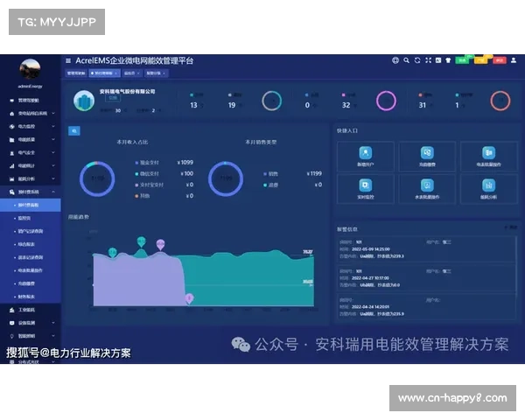Viewport: 525px width, 420px height.
Task: Expand the 电力监控 chevron
Action: [53, 126]
